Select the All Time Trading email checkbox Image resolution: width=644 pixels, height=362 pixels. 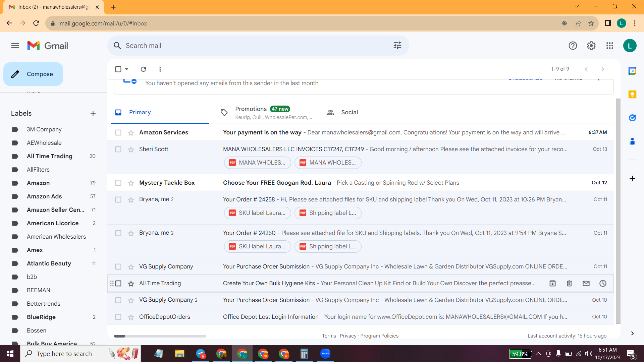pos(118,283)
